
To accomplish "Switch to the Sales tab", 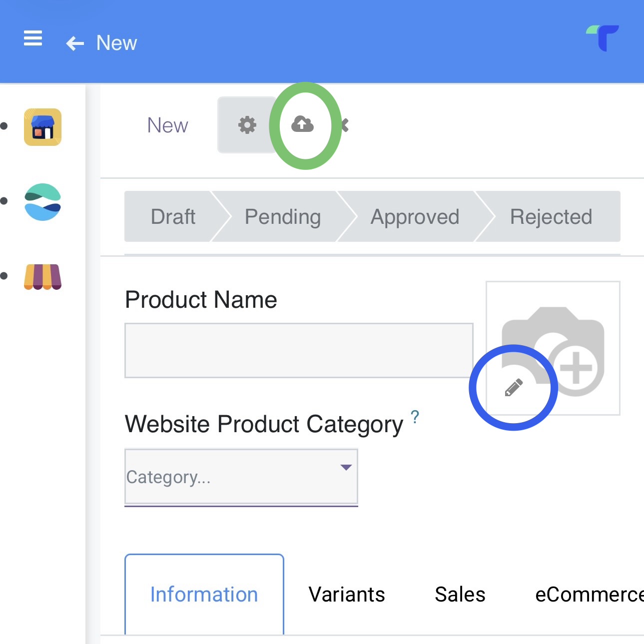I will (x=460, y=595).
